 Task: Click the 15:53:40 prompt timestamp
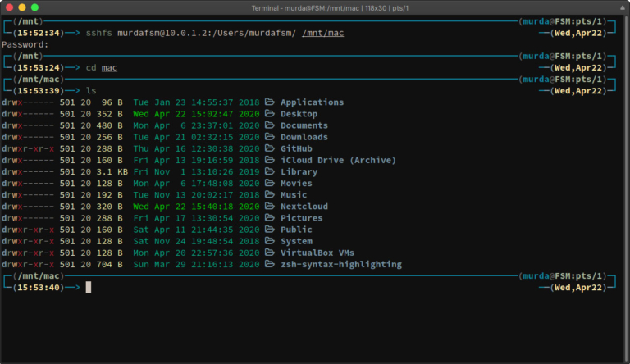click(x=39, y=287)
